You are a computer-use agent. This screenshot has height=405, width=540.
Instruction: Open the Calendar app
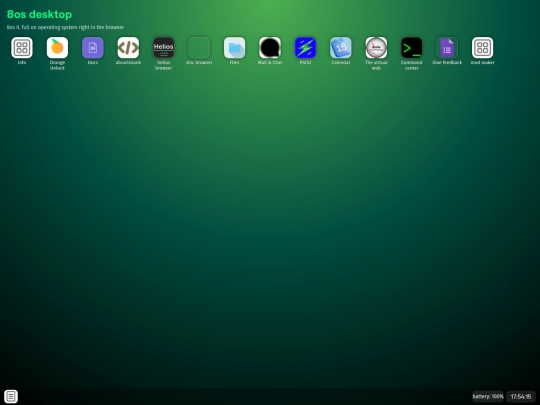click(341, 48)
